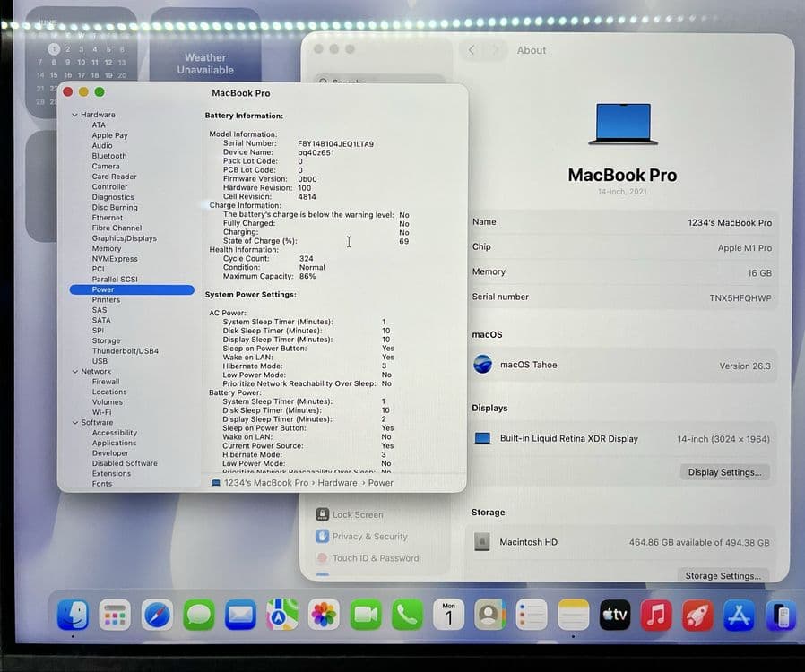Click the Privacy & Security hand icon
Viewport: 805px width, 672px height.
tap(323, 536)
